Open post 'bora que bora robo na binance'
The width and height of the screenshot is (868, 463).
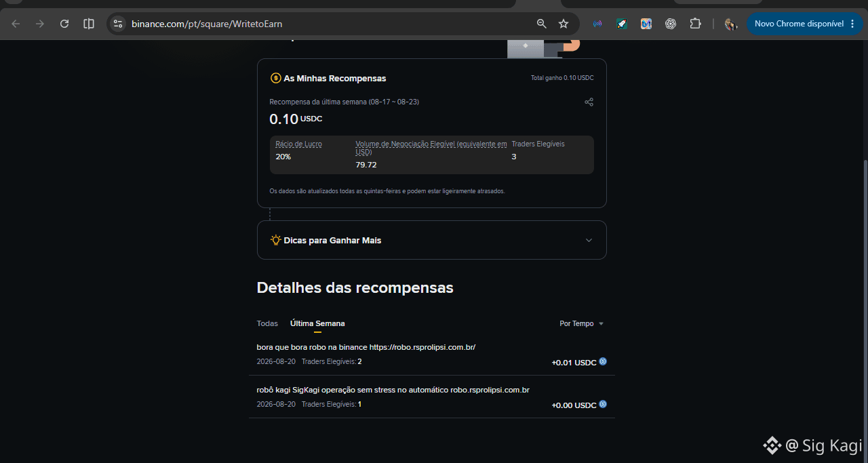pos(366,347)
